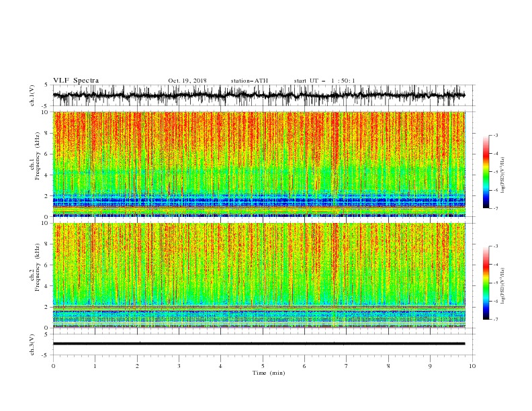Click the "station=ATH" header label
Screen dimensions: 532x411
click(x=249, y=81)
